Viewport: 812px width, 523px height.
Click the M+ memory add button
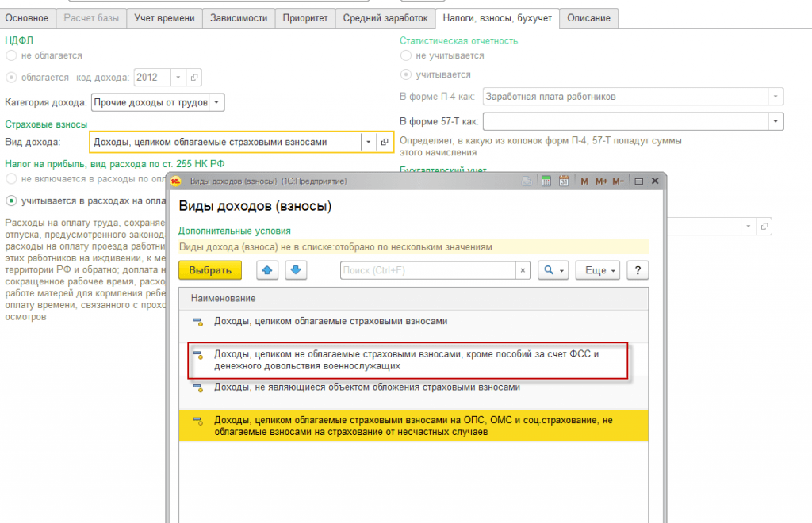(x=602, y=181)
